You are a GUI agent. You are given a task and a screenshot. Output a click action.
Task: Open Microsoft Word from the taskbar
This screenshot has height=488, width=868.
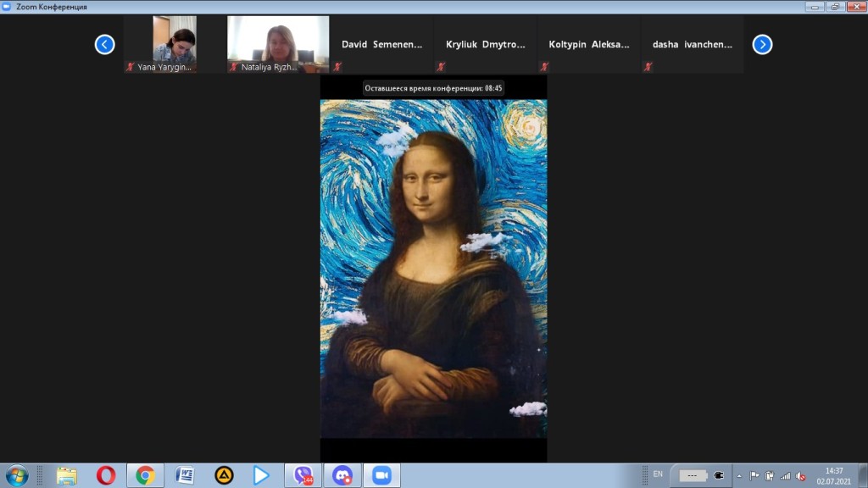(185, 476)
